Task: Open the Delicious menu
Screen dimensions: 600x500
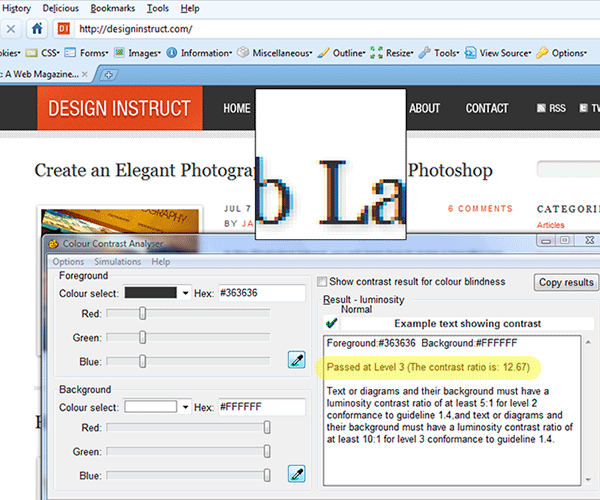Action: click(x=60, y=8)
